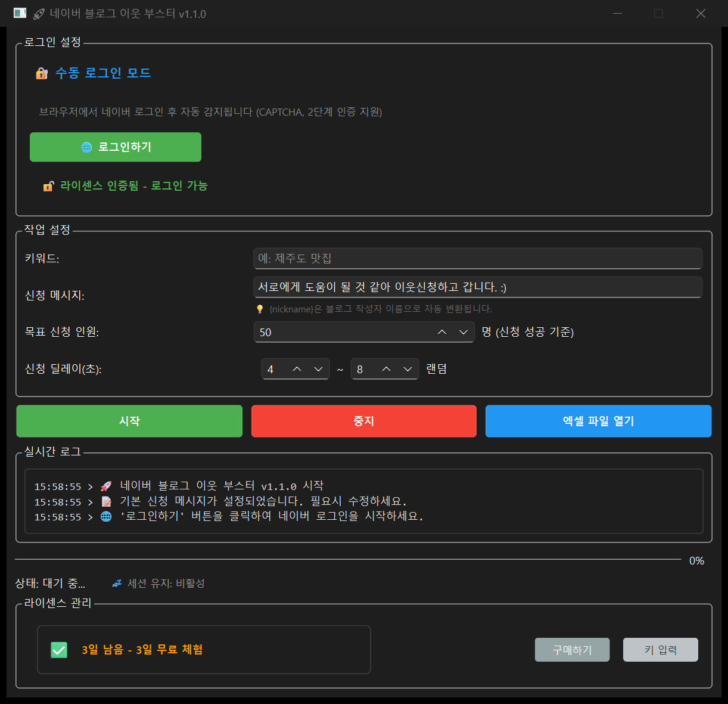Click the rocket icon in first log line
The height and width of the screenshot is (704, 728).
(x=106, y=486)
